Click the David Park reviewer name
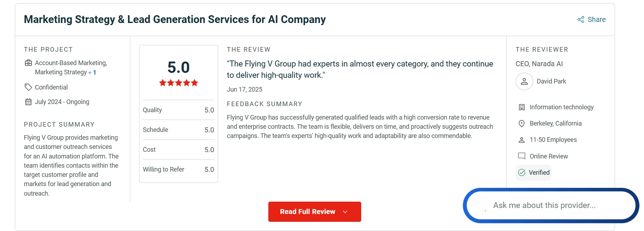The image size is (644, 231). coord(551,81)
